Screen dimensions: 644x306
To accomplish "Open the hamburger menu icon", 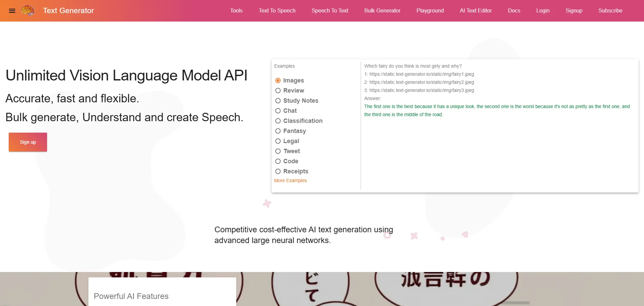I will coord(12,11).
